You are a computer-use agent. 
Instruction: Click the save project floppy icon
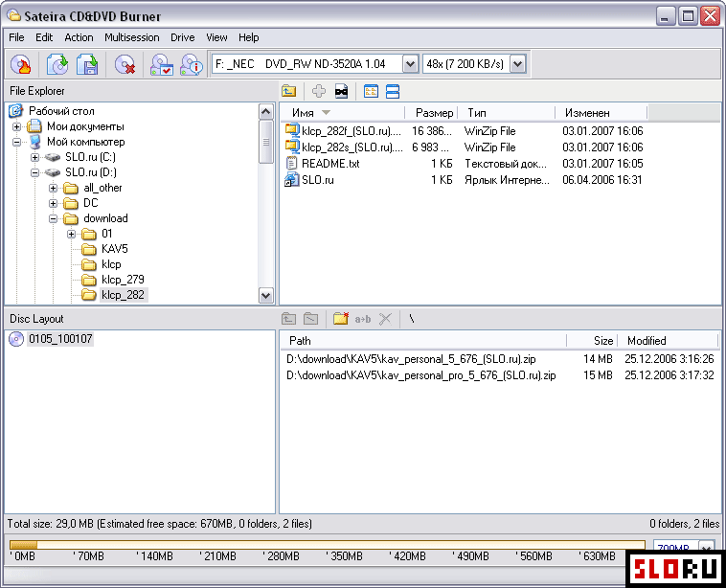[x=87, y=64]
